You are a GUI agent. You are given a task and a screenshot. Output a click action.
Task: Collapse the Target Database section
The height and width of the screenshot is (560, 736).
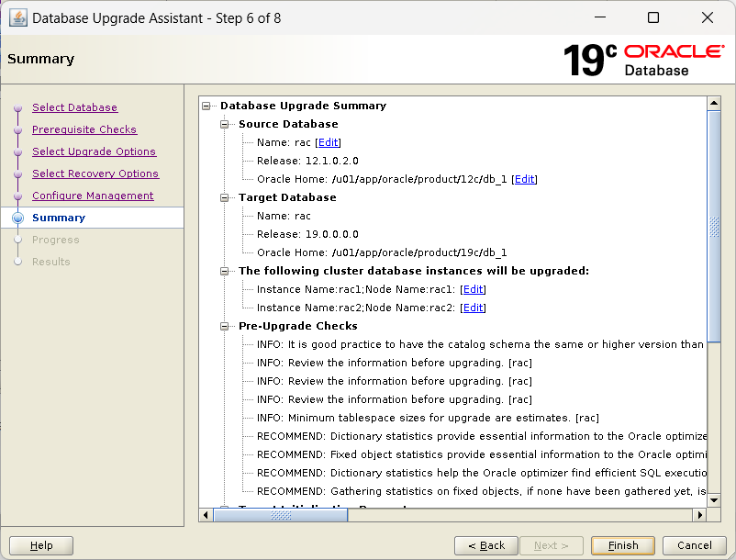[224, 197]
